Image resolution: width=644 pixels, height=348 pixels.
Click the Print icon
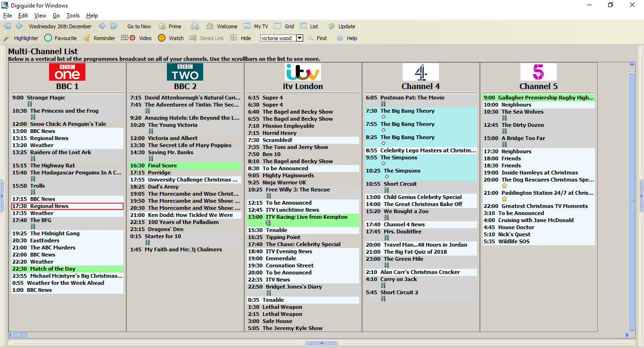point(195,26)
